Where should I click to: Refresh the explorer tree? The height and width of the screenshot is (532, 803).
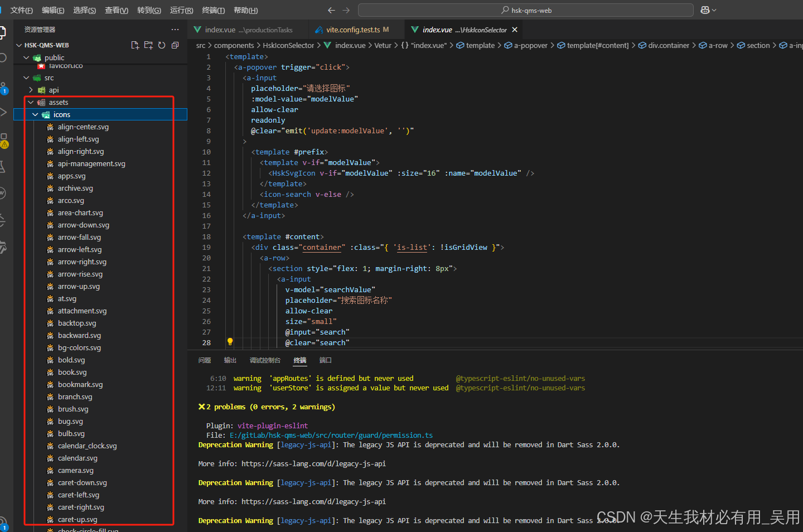[x=162, y=45]
